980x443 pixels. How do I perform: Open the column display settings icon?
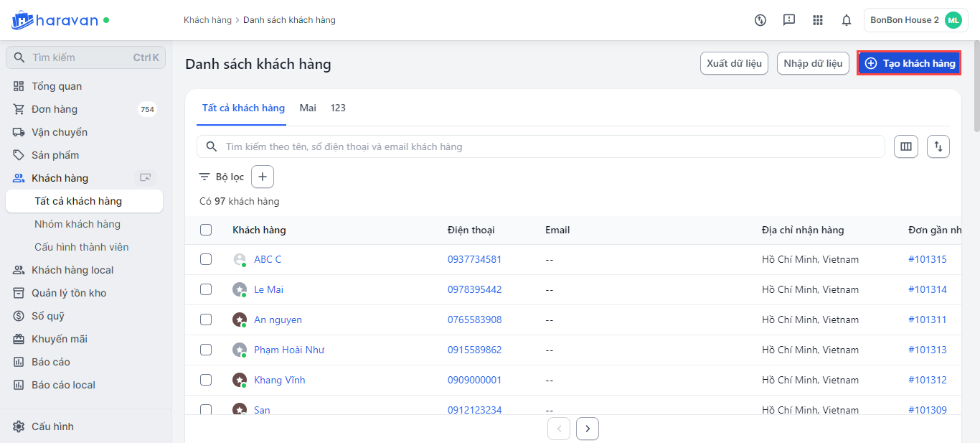[x=906, y=146]
